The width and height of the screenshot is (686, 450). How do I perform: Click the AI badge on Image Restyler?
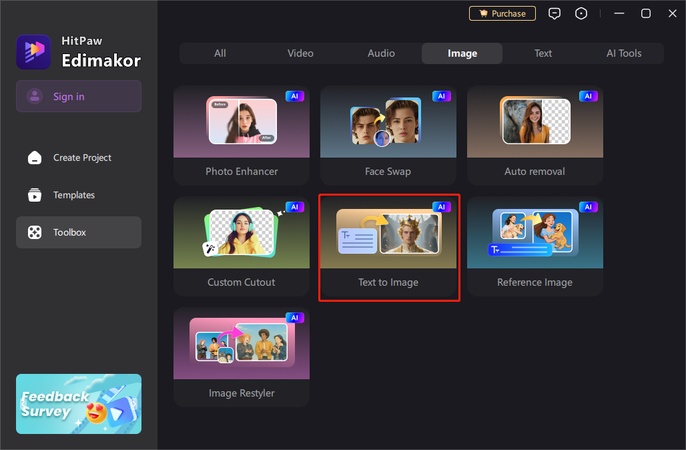click(295, 317)
